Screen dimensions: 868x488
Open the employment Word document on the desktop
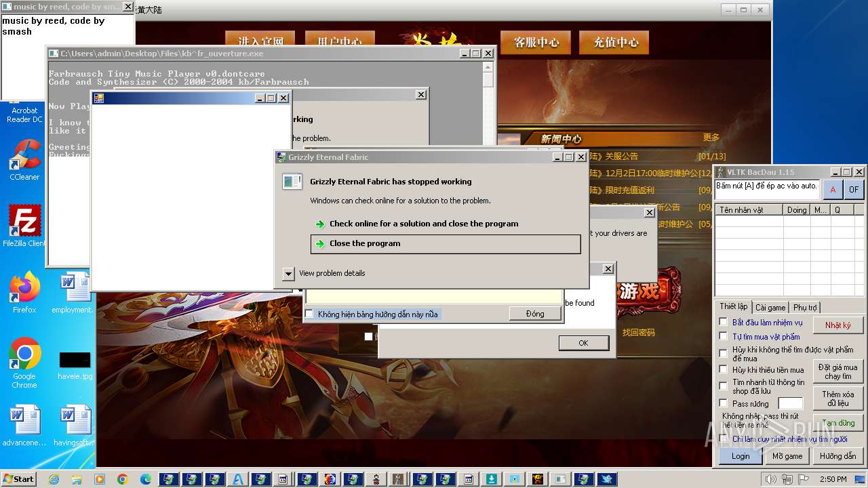(75, 292)
